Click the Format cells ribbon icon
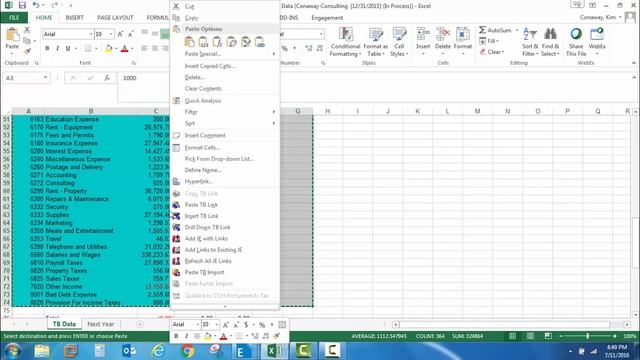 (462, 34)
